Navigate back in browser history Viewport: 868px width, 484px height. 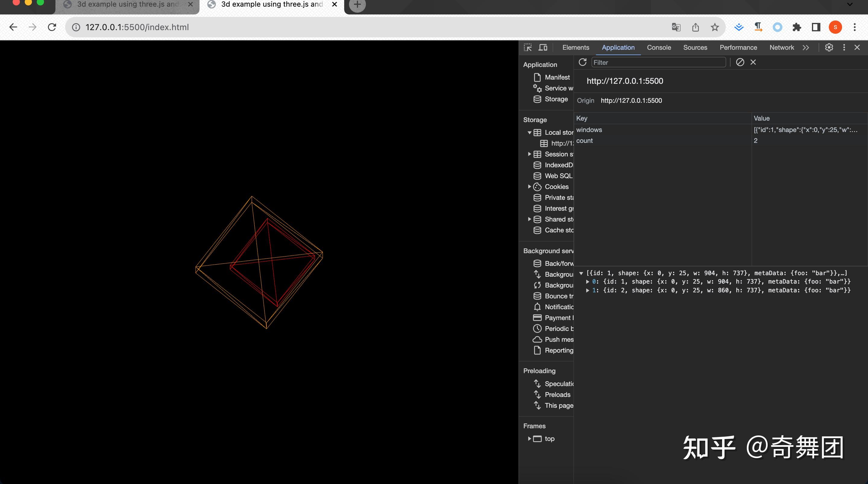13,27
